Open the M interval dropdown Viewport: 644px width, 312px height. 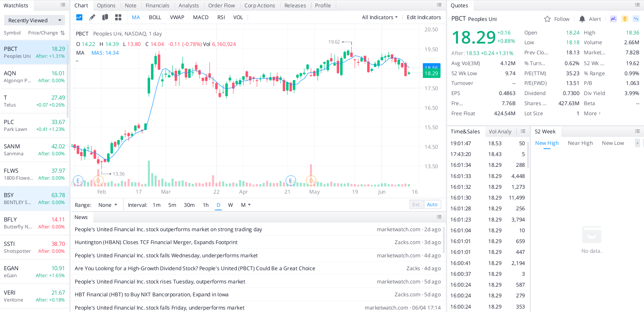coord(246,205)
